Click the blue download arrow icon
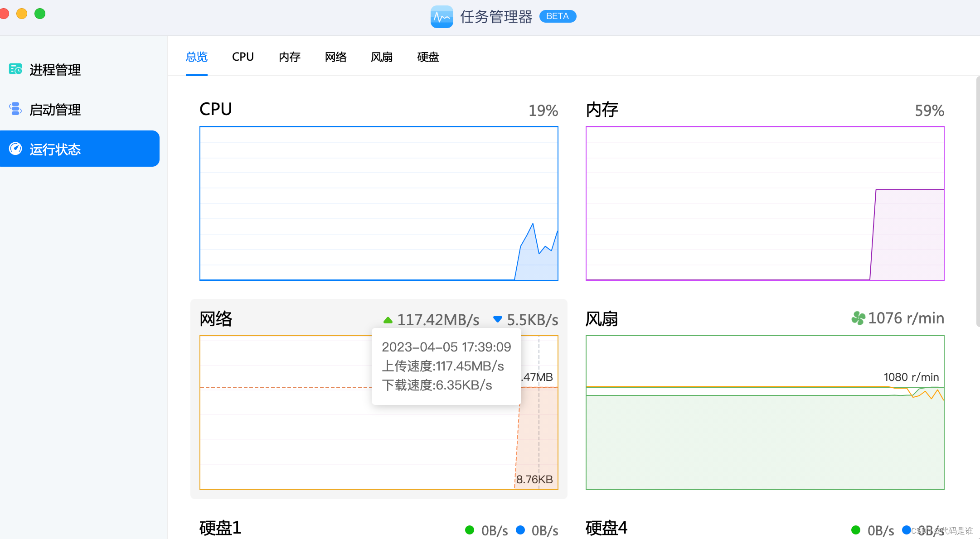980x539 pixels. tap(498, 320)
